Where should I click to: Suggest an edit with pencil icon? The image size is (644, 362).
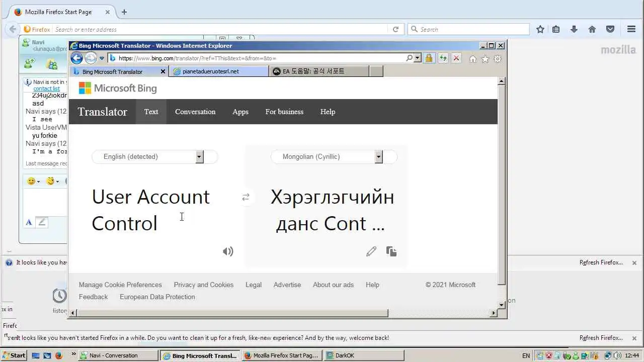coord(371,251)
